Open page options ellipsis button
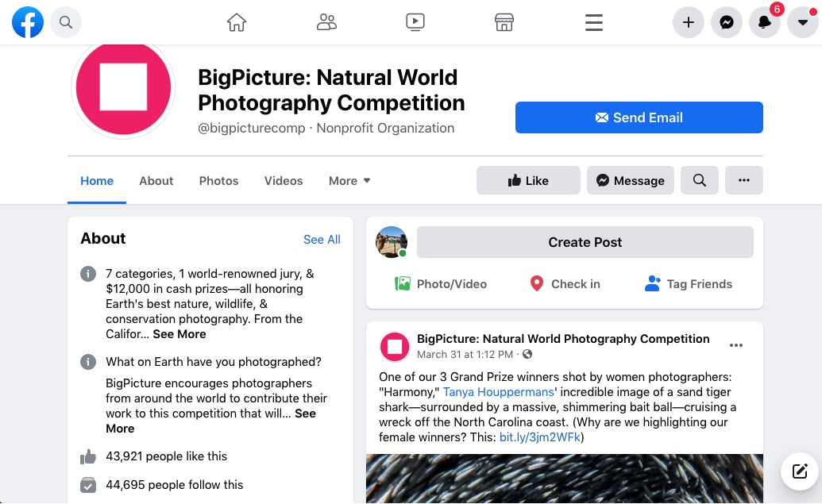 click(x=744, y=180)
